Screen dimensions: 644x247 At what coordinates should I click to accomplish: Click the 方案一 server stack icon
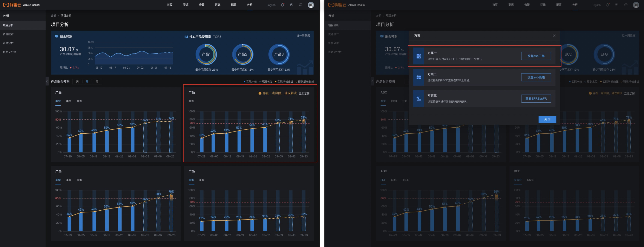pos(418,56)
